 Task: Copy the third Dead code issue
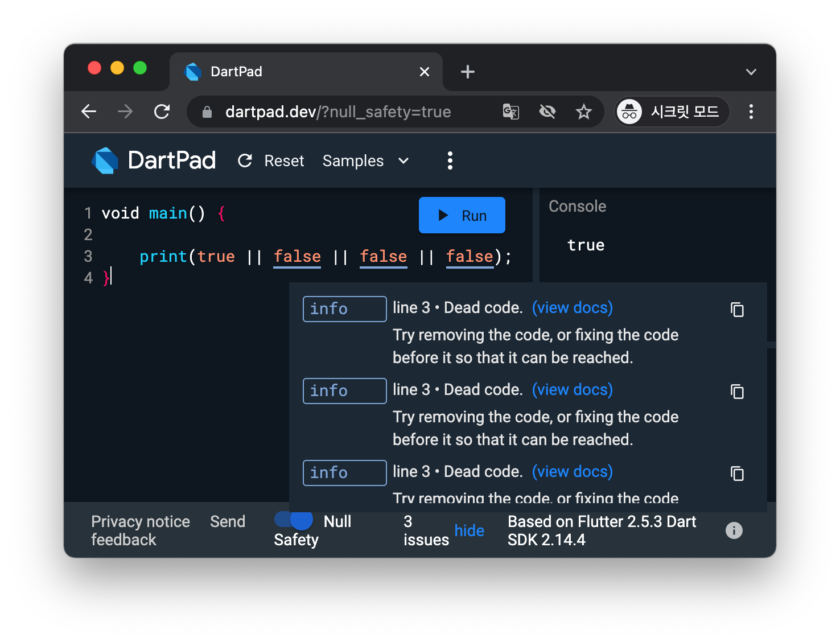pyautogui.click(x=737, y=474)
